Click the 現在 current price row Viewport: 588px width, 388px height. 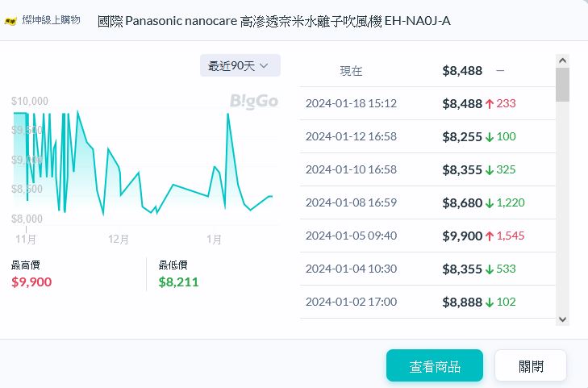tap(427, 70)
